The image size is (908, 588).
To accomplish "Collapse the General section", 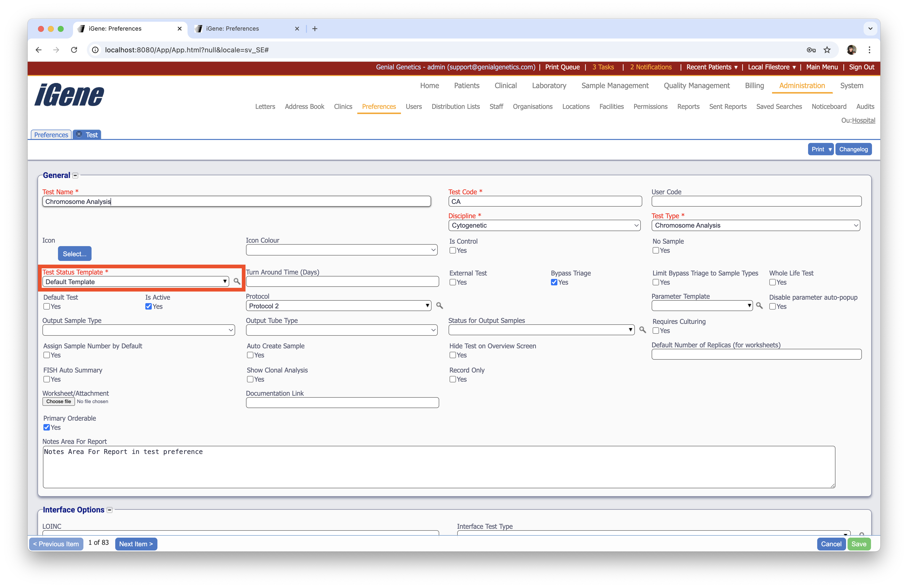I will coord(75,176).
